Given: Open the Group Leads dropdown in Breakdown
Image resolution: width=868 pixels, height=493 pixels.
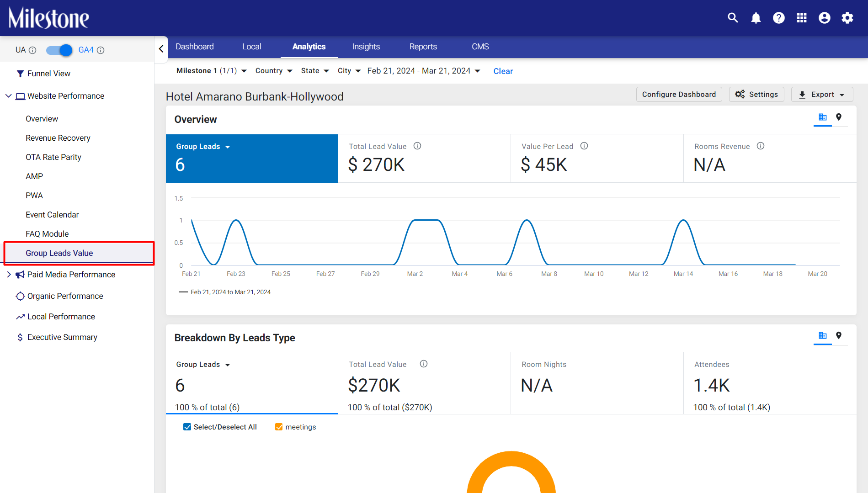Looking at the screenshot, I should (203, 365).
